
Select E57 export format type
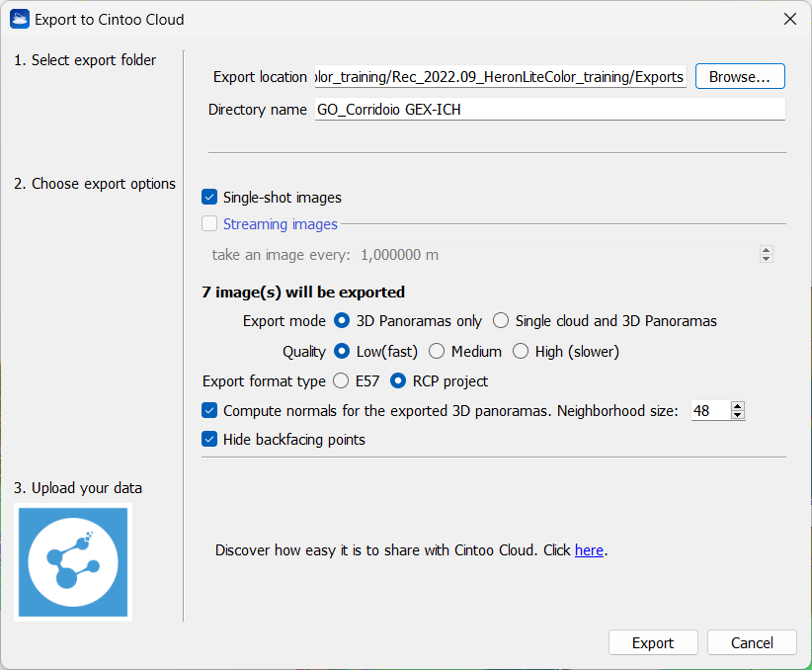tap(341, 380)
